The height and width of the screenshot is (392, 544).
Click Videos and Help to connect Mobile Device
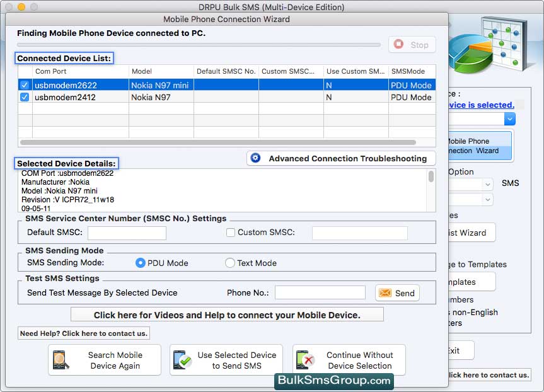tap(228, 314)
